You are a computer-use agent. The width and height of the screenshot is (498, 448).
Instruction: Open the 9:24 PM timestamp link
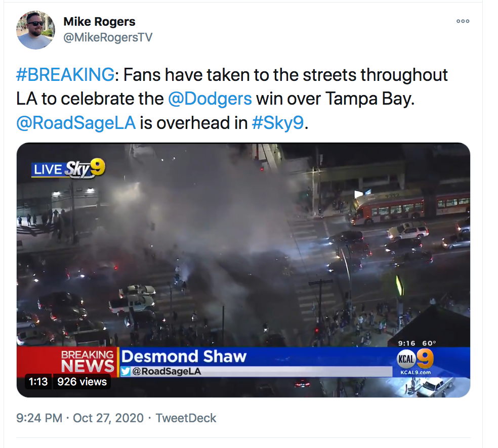point(39,418)
